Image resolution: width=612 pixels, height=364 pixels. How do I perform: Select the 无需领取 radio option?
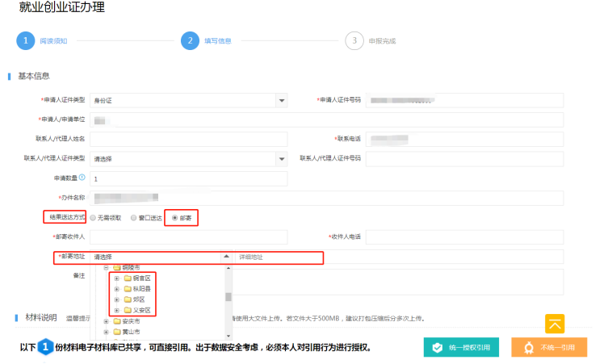pos(93,218)
